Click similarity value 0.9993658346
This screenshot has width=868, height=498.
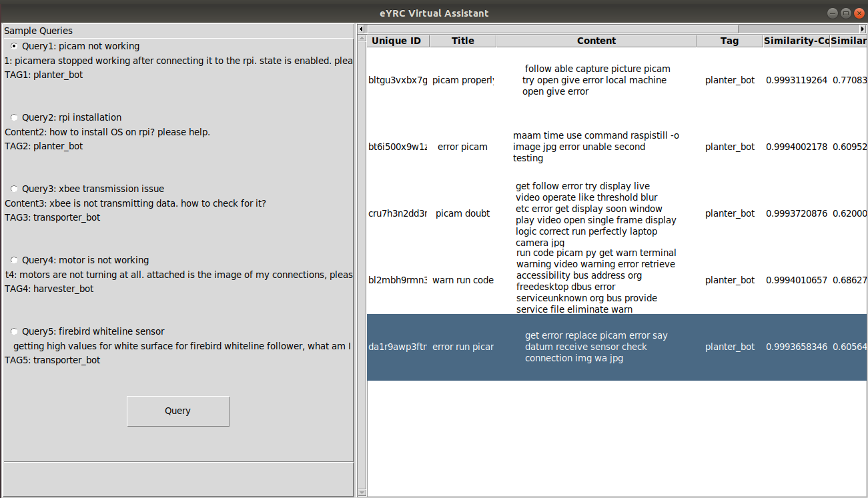click(x=797, y=347)
